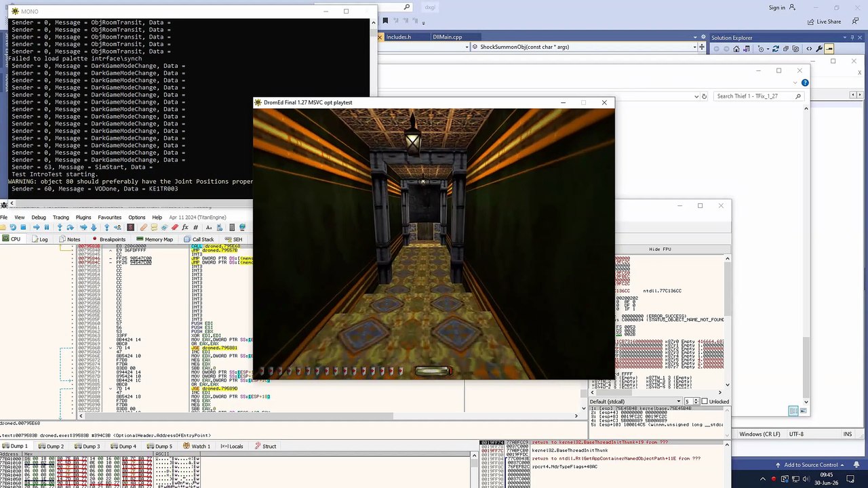
Task: Open Add to Source Control menu
Action: 811,465
